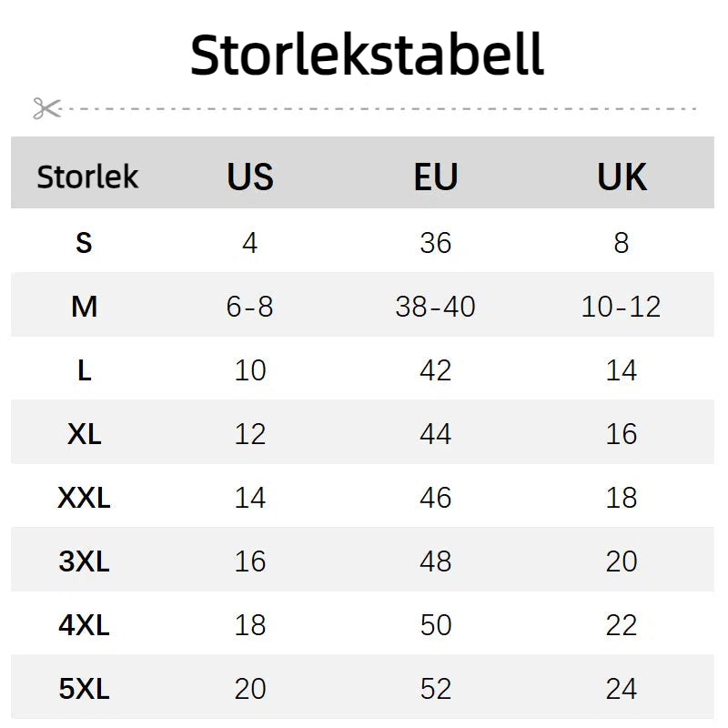Select the 3XL size row label
This screenshot has height=728, width=728.
coord(85,561)
